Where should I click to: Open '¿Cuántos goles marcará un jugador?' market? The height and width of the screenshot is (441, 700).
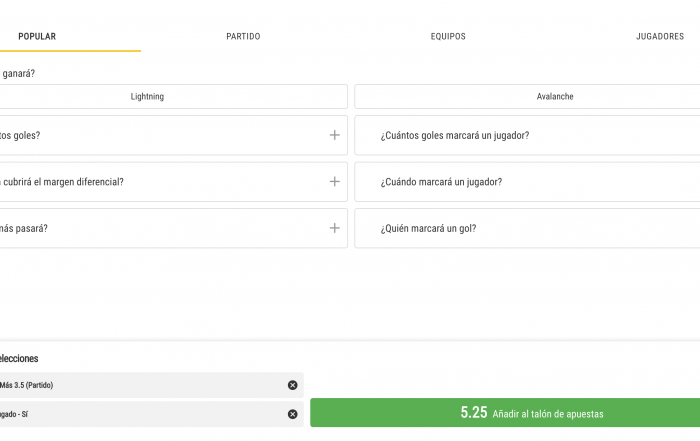(x=527, y=135)
